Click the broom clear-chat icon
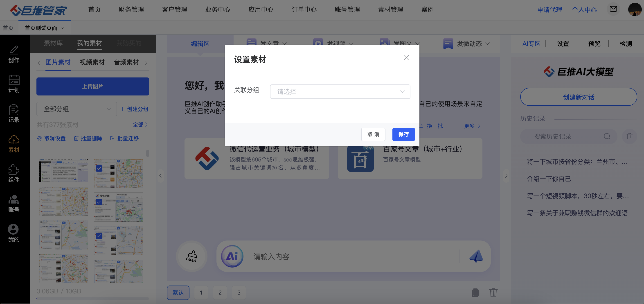 pos(191,256)
